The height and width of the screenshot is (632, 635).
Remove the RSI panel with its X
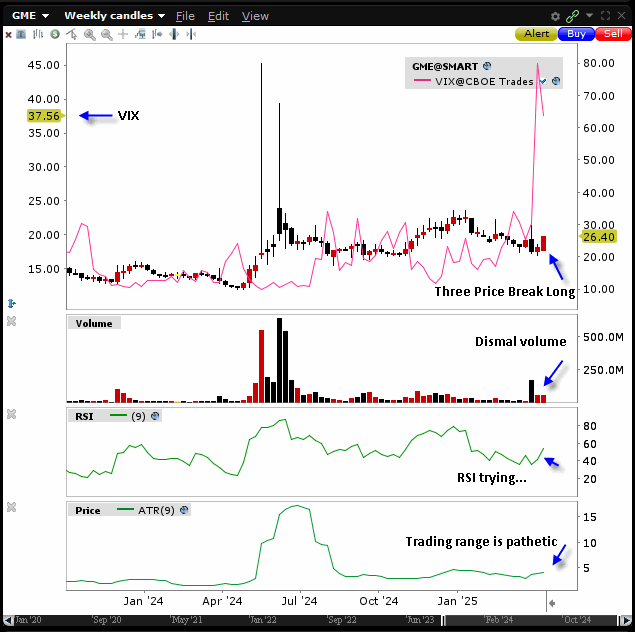click(x=11, y=414)
